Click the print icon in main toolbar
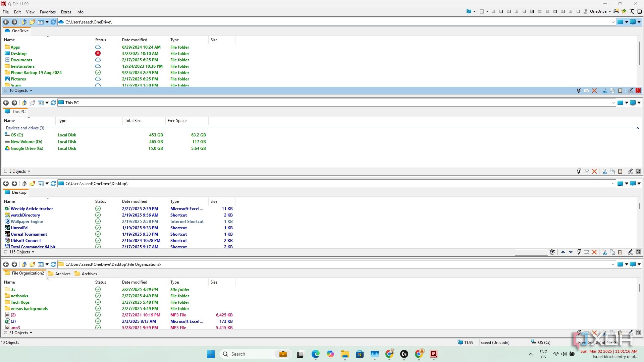 [x=616, y=11]
